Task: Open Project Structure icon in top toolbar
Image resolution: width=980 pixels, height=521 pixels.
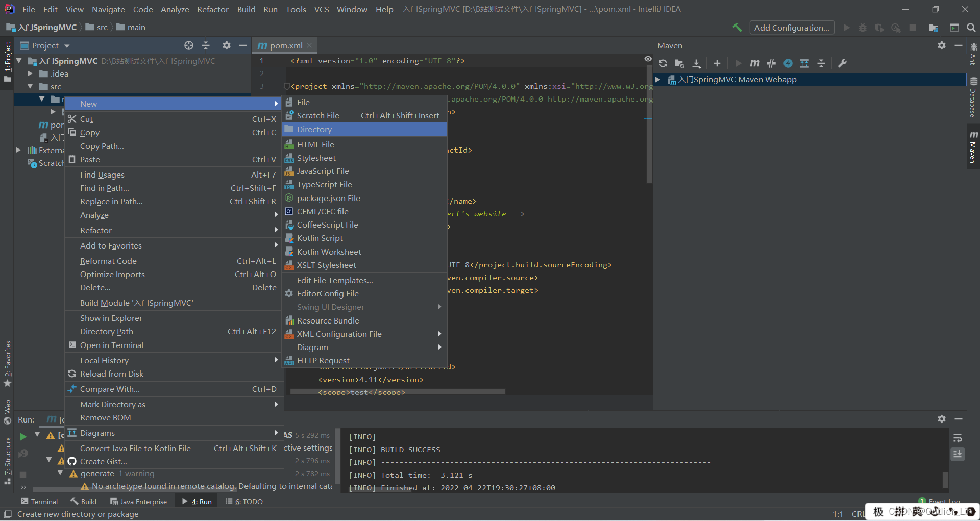Action: point(934,28)
